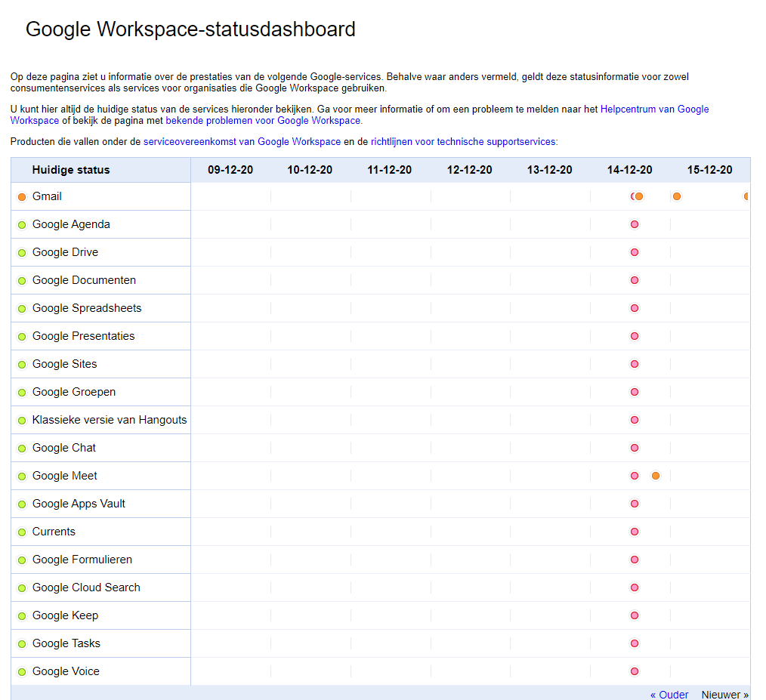This screenshot has height=700, width=766.
Task: Open bekende problemen voor Google Workspace link
Action: click(263, 121)
